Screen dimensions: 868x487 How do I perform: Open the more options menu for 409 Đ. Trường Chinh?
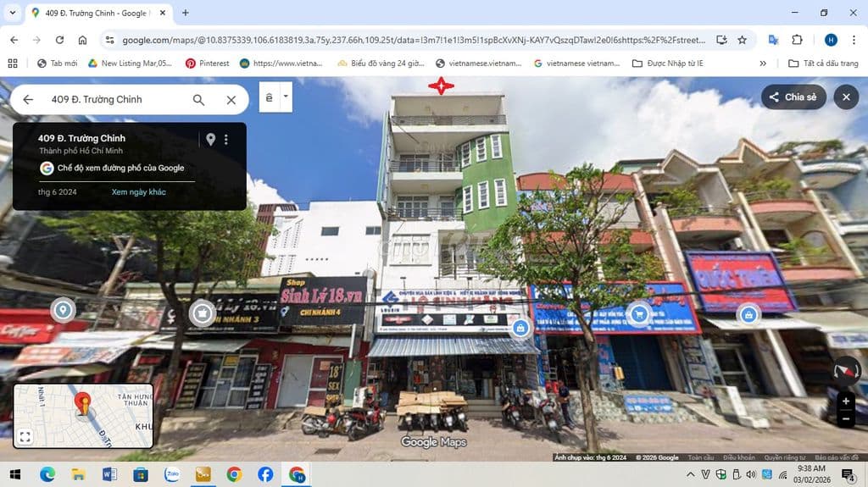(226, 140)
